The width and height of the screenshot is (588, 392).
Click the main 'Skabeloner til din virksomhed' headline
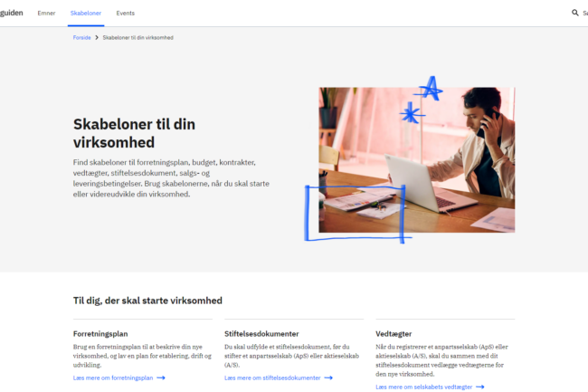133,132
